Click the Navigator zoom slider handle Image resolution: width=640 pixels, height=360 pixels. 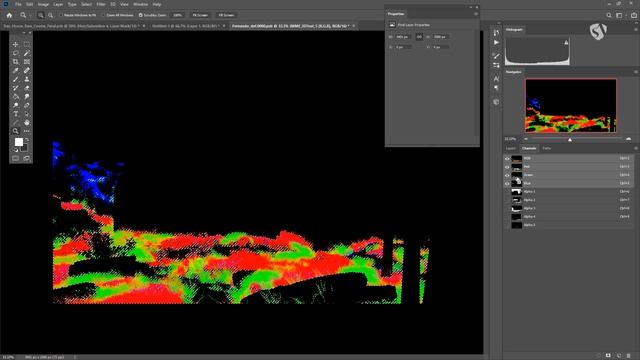(x=570, y=140)
